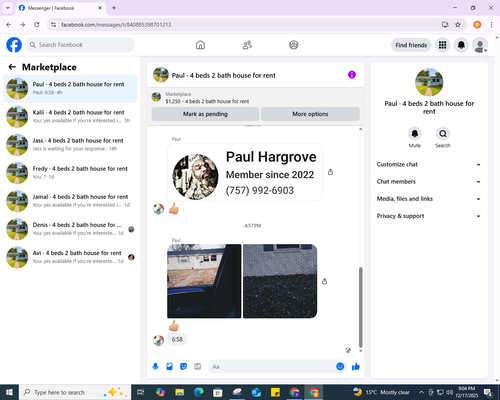Click the voice clip microphone icon
This screenshot has height=400, width=500.
155,367
